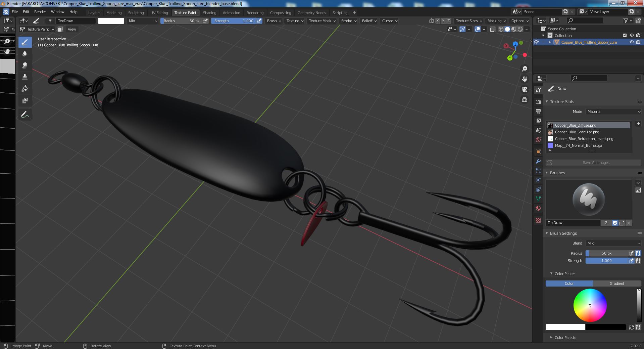Expand Copper_Blue_Trolling_Spoon_Lure in outliner tree
The width and height of the screenshot is (644, 349).
[550, 42]
